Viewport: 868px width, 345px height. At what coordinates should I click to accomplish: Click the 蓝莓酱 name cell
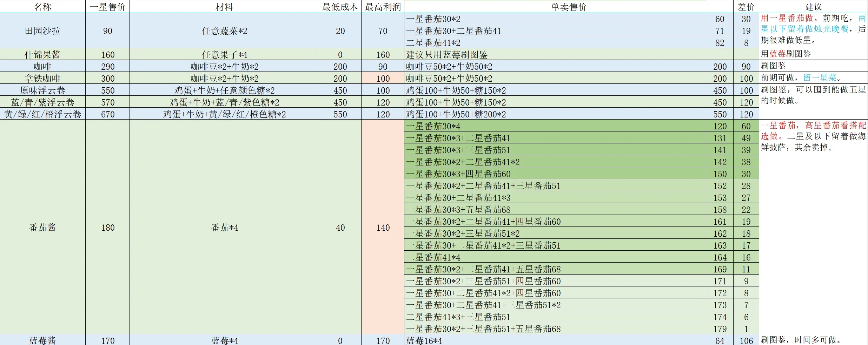[42, 340]
